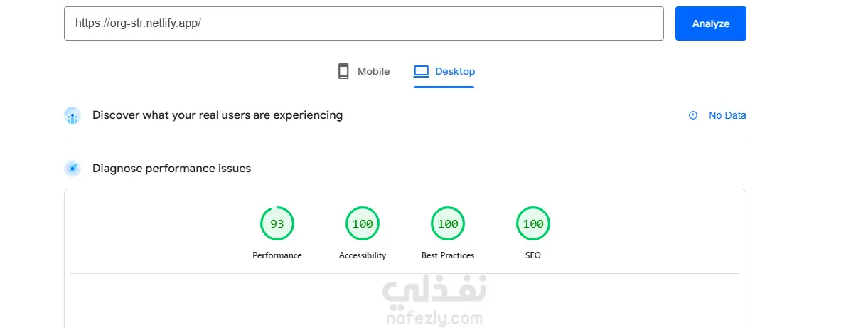Click the Diagnose performance issues icon

tap(73, 169)
